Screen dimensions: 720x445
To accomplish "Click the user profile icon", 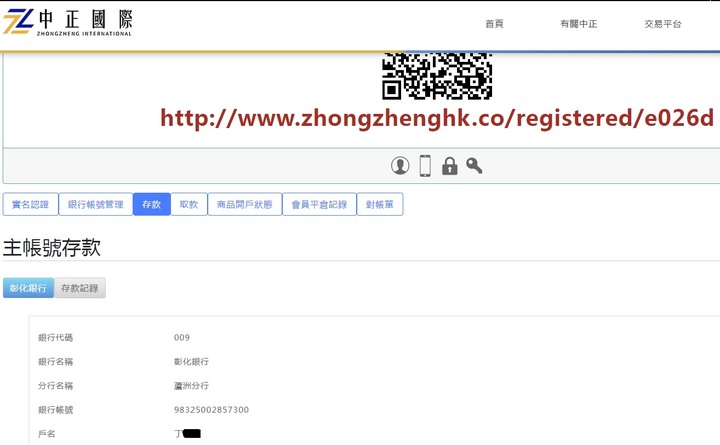I will coord(400,165).
